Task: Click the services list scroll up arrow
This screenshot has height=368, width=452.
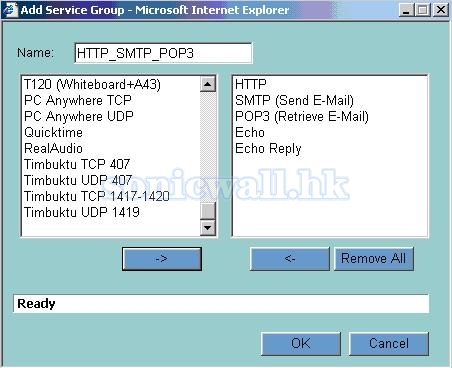Action: click(x=208, y=84)
